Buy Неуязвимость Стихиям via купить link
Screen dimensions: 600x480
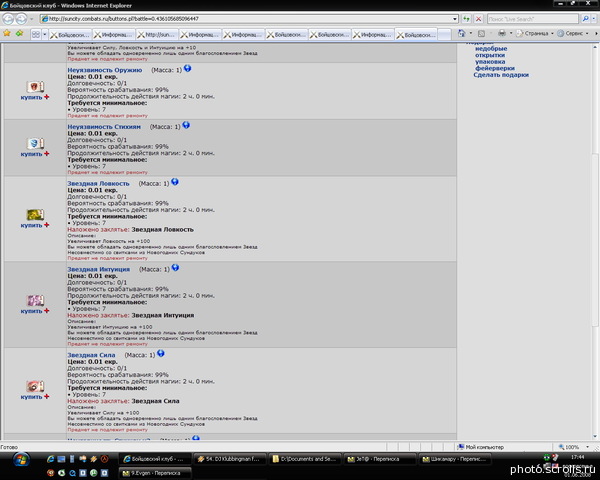tap(31, 154)
